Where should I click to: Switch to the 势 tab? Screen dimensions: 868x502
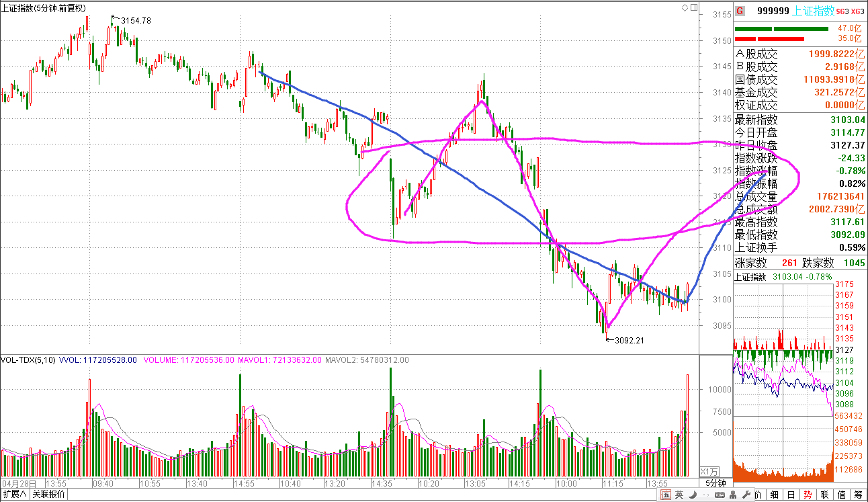pos(808,495)
